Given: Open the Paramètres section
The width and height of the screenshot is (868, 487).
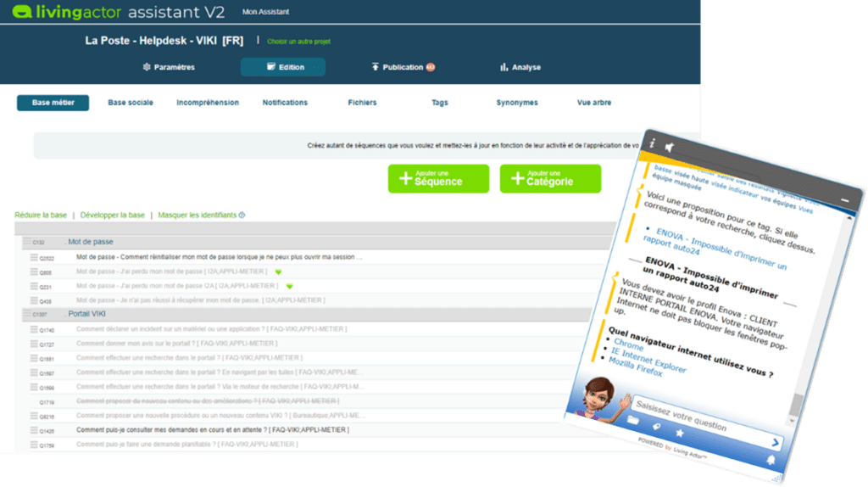Looking at the screenshot, I should [169, 67].
